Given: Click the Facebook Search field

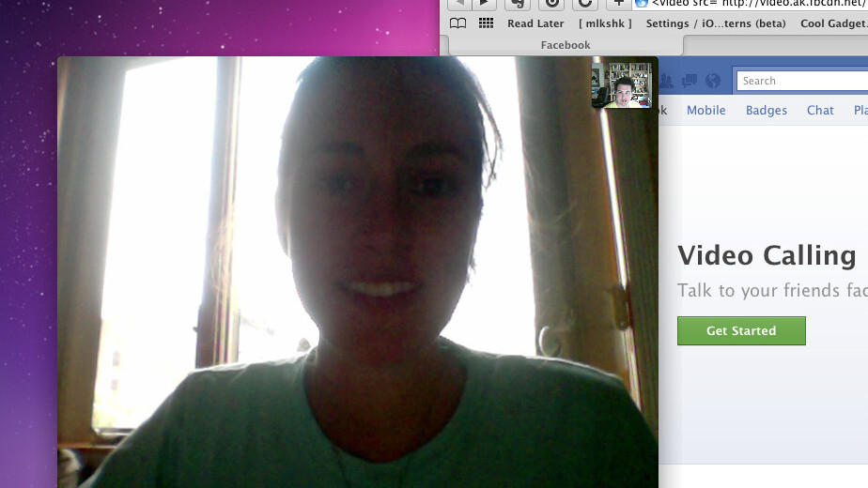Looking at the screenshot, I should click(x=803, y=81).
